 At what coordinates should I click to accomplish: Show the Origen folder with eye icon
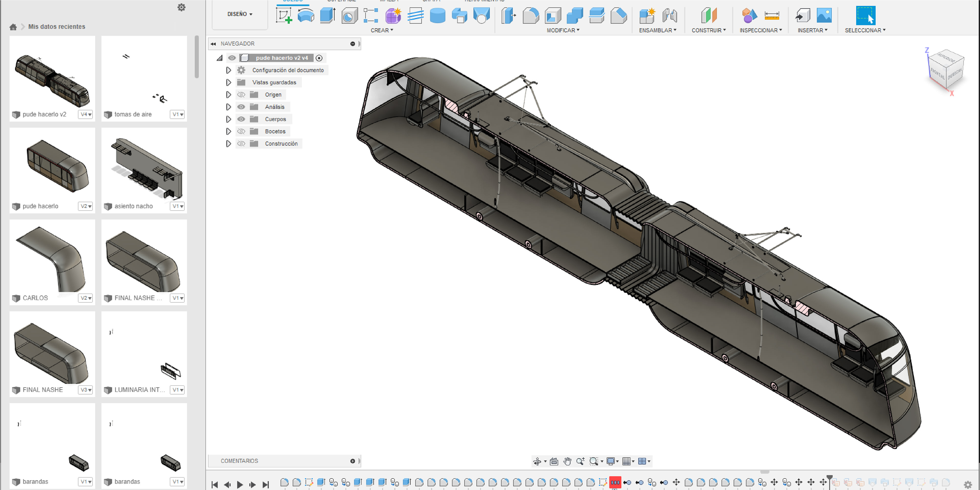[241, 95]
